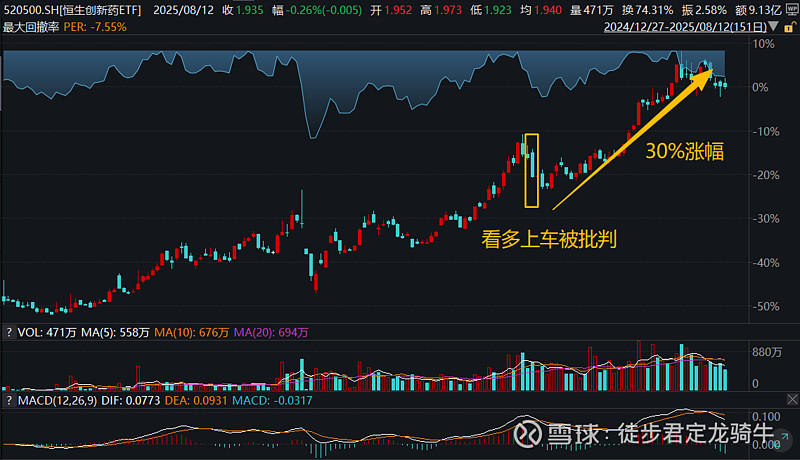Viewport: 800px width, 460px height.
Task: Click the MACD(12,26,9) parameters label
Action: click(57, 400)
